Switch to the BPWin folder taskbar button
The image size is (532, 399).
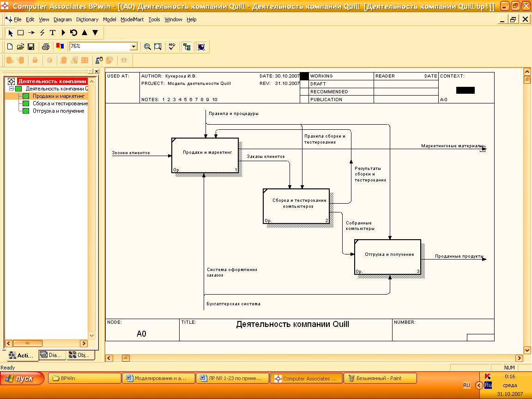click(x=85, y=378)
